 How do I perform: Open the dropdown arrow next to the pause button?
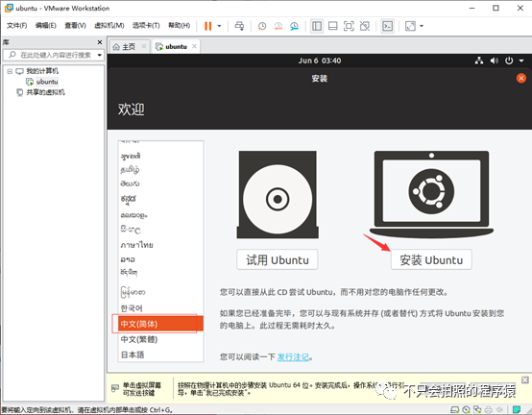[x=219, y=26]
